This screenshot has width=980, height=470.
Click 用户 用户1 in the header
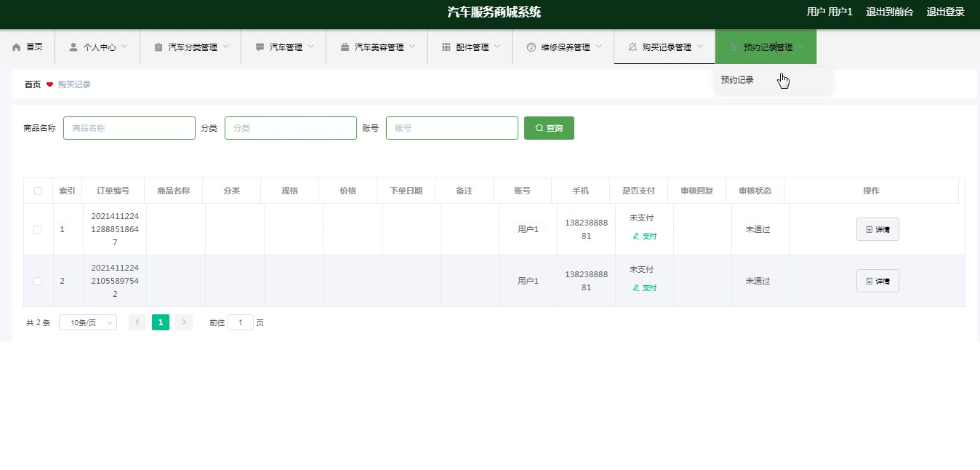coord(830,12)
